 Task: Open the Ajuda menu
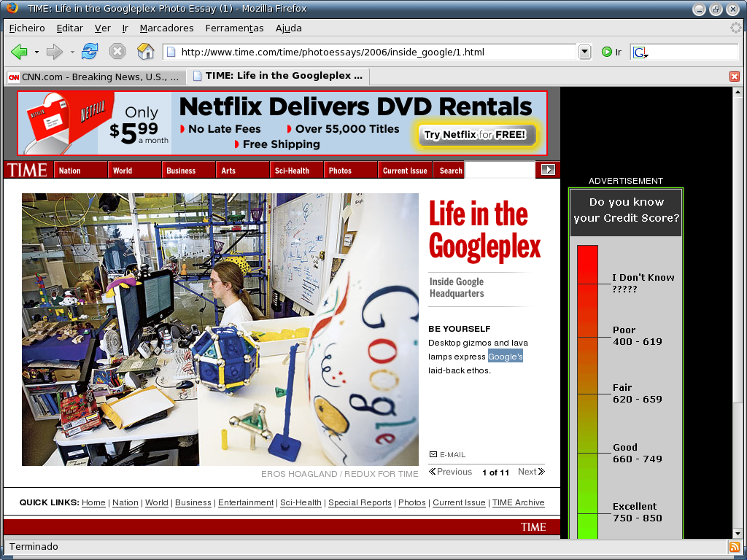[x=289, y=28]
